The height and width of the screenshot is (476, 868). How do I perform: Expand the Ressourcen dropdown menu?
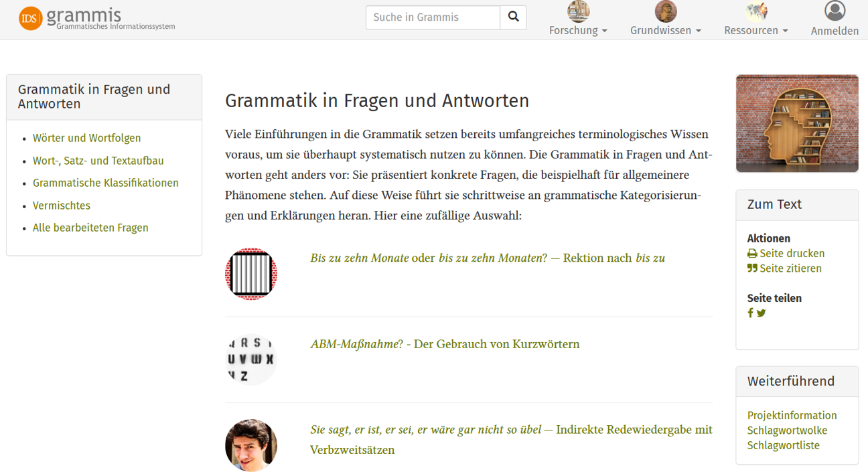[x=755, y=30]
